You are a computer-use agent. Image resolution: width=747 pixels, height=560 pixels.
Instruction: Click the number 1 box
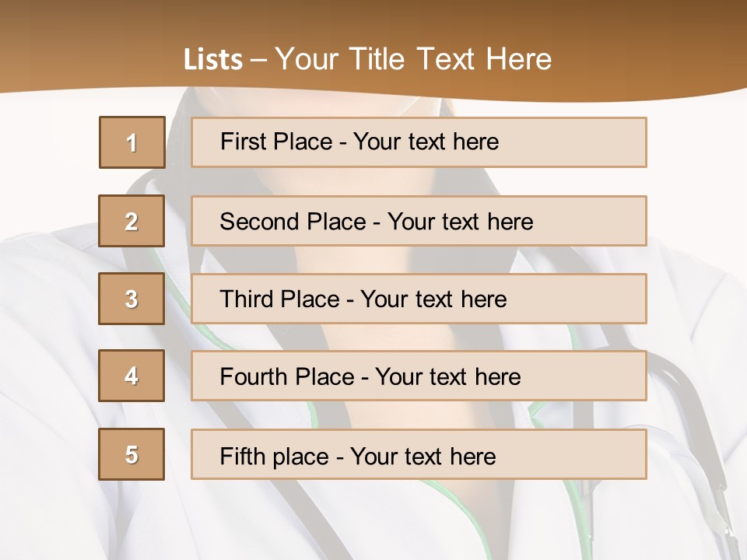pyautogui.click(x=132, y=142)
